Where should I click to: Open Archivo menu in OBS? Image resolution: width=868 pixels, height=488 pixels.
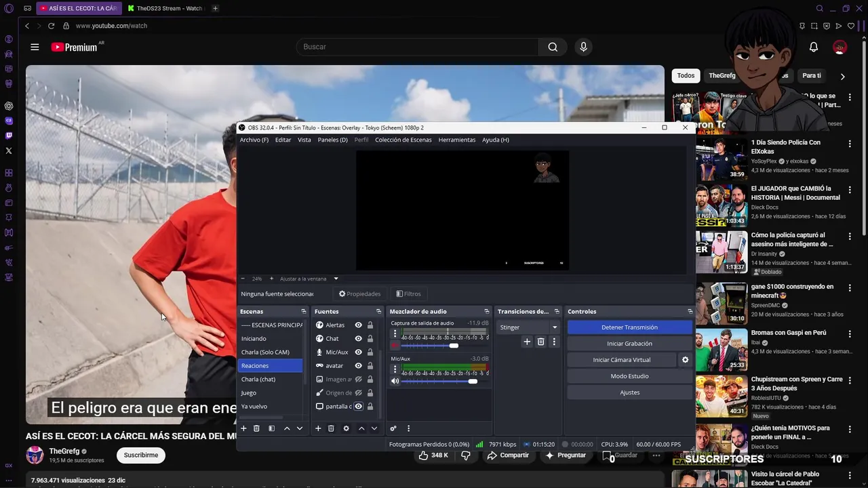coord(254,140)
